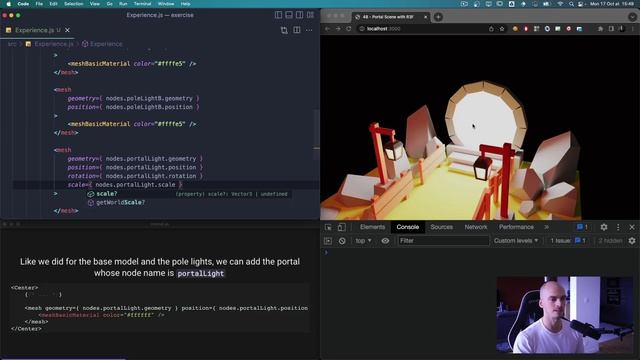Image resolution: width=640 pixels, height=360 pixels.
Task: Toggle browser side panel icon
Action: (x=611, y=29)
